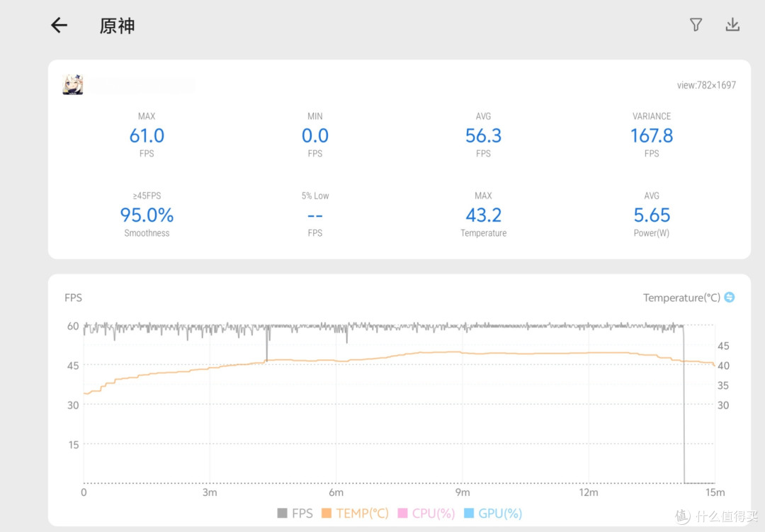Click the VARIANCE 167.8 value
The image size is (765, 532).
(652, 136)
